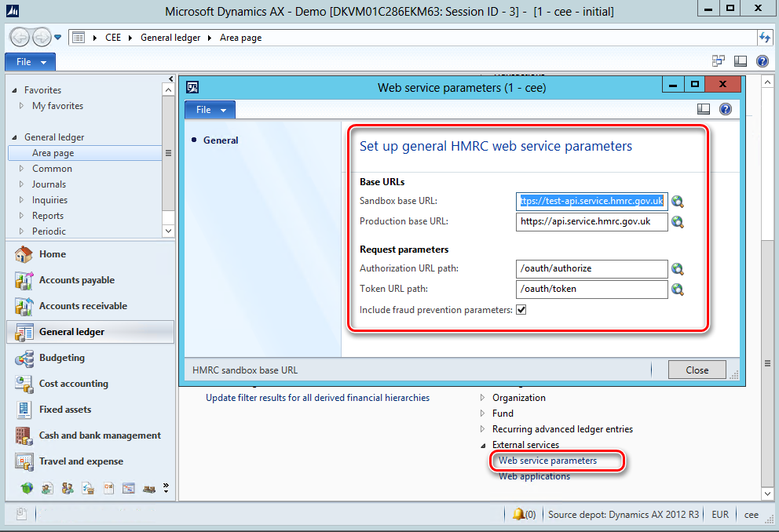Expand the Inquiries node
The height and width of the screenshot is (532, 779).
click(x=21, y=200)
